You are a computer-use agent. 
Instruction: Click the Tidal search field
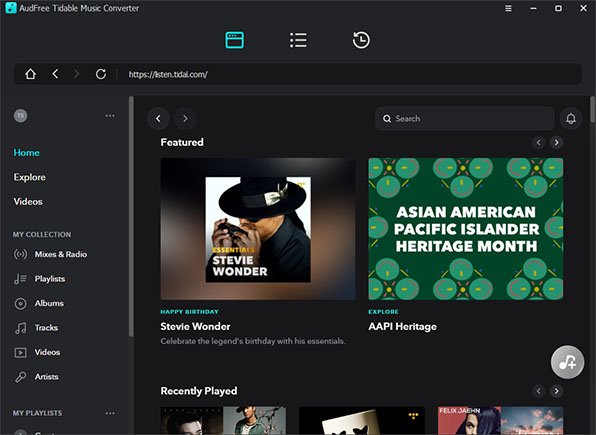click(x=464, y=119)
